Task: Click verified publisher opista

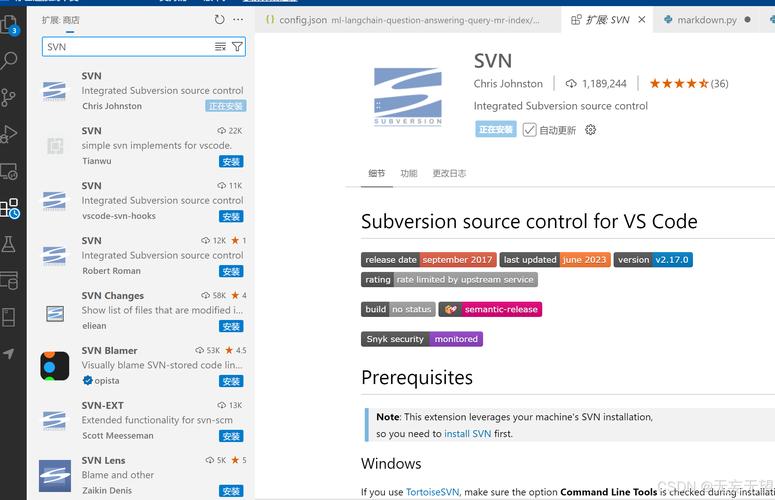Action: (x=101, y=380)
